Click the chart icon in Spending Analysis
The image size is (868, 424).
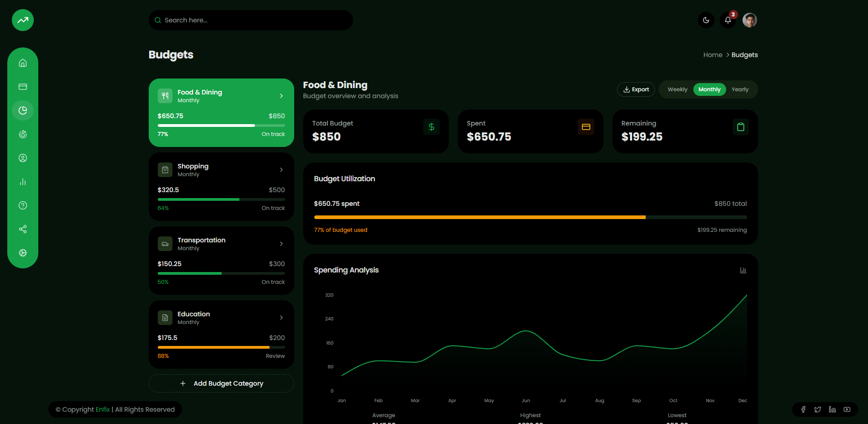743,270
